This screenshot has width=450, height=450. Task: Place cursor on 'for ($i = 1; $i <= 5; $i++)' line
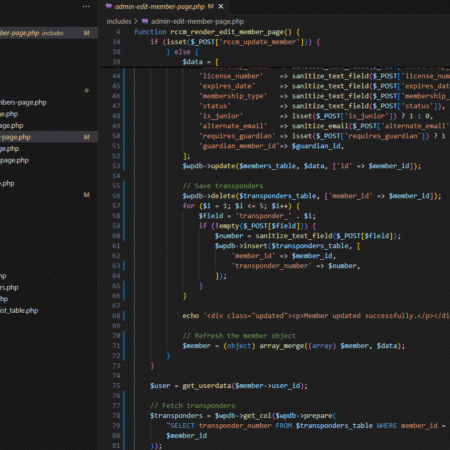tap(241, 206)
